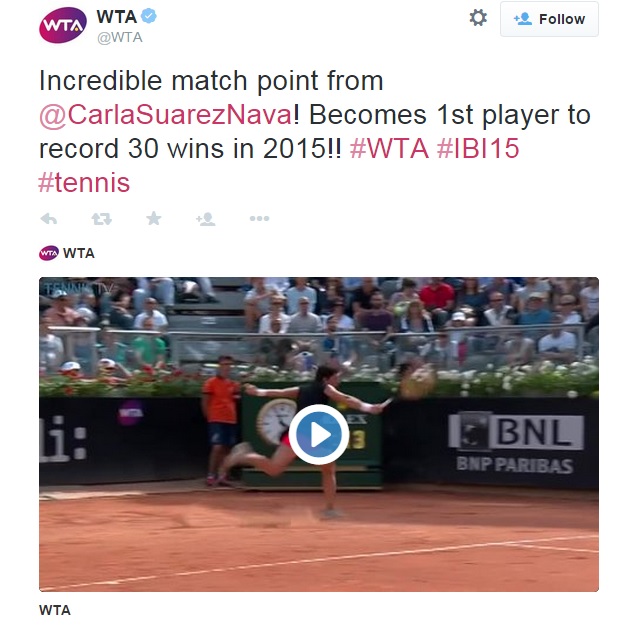This screenshot has height=625, width=638.
Task: Click the WTA caption below the video
Action: [x=55, y=610]
